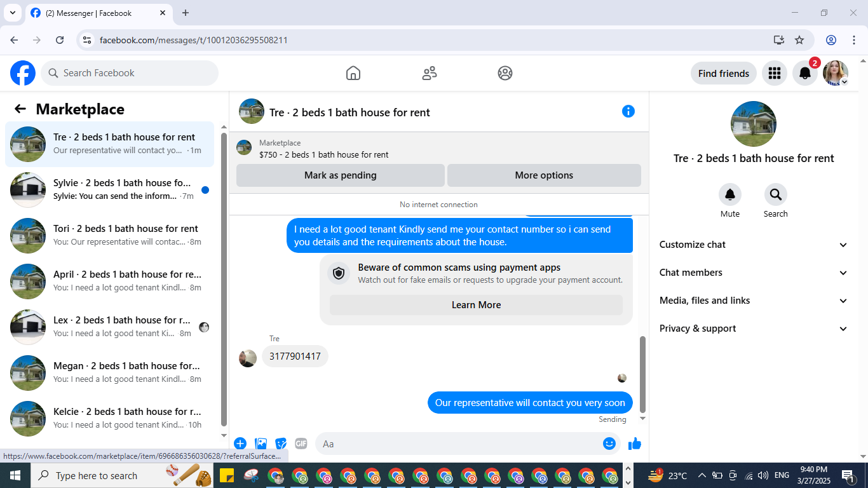View site information icon beside the URL

[x=88, y=40]
